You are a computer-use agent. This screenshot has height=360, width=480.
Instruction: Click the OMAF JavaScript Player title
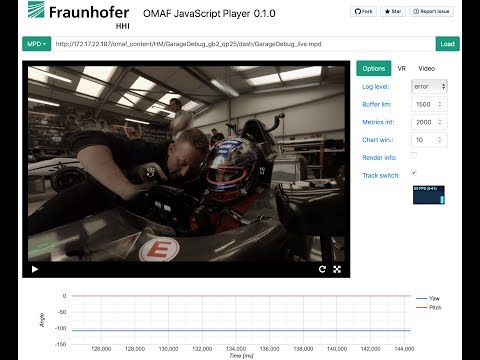[x=209, y=14]
